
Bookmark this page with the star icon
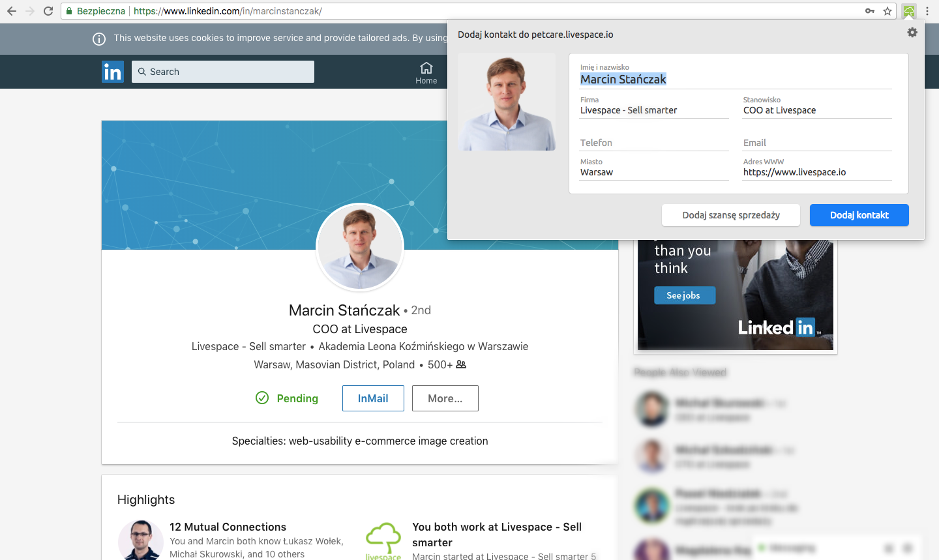[887, 11]
